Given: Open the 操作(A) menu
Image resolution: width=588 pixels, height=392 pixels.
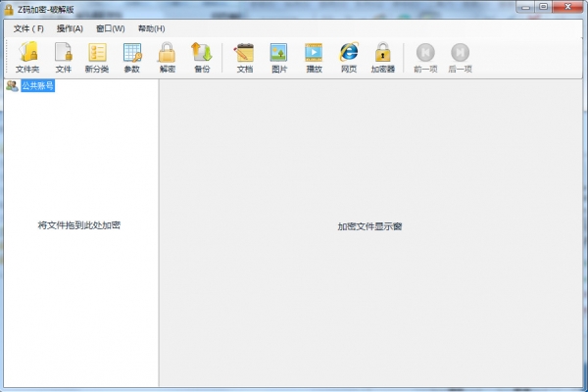Looking at the screenshot, I should 70,28.
